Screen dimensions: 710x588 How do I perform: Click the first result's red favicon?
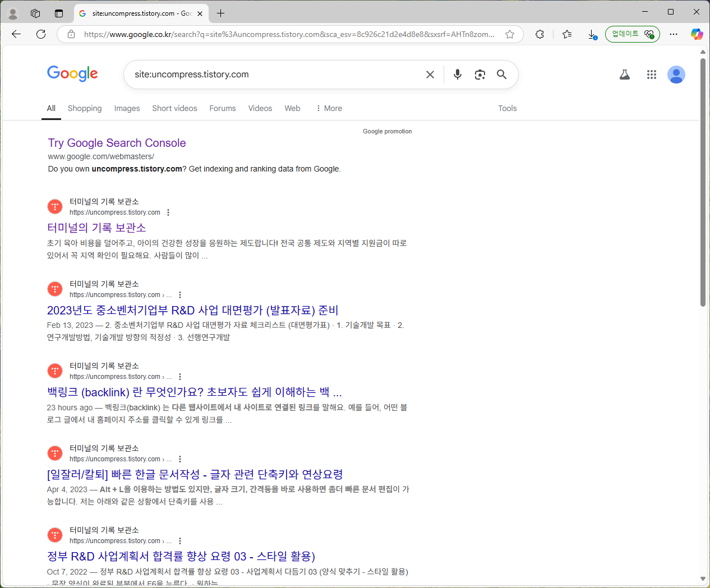55,207
